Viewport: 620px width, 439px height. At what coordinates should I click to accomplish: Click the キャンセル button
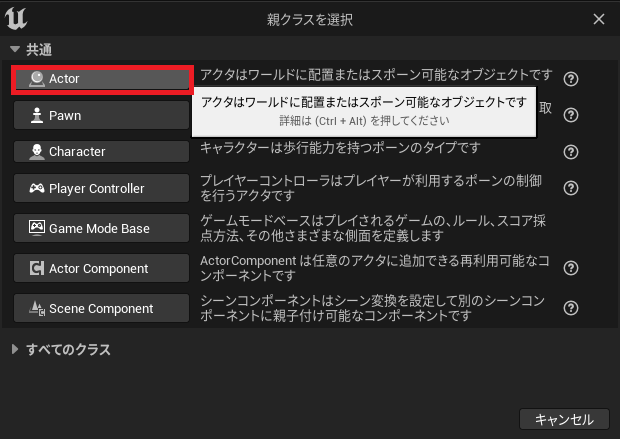[564, 419]
